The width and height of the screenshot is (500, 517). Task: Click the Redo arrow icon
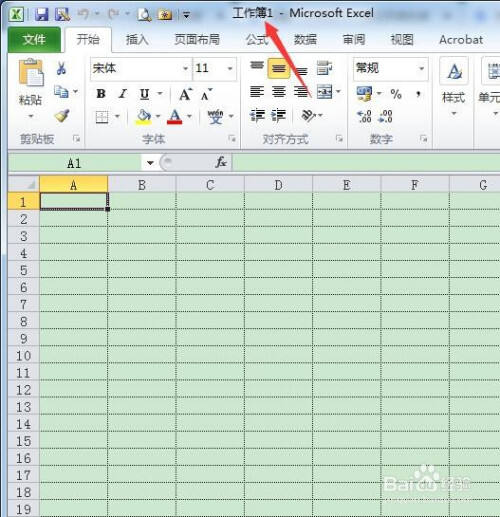(x=114, y=14)
